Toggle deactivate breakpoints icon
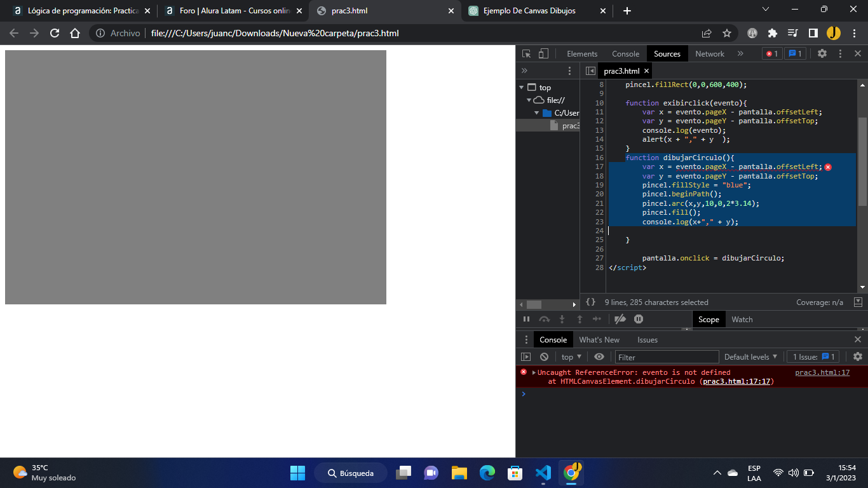 (620, 319)
